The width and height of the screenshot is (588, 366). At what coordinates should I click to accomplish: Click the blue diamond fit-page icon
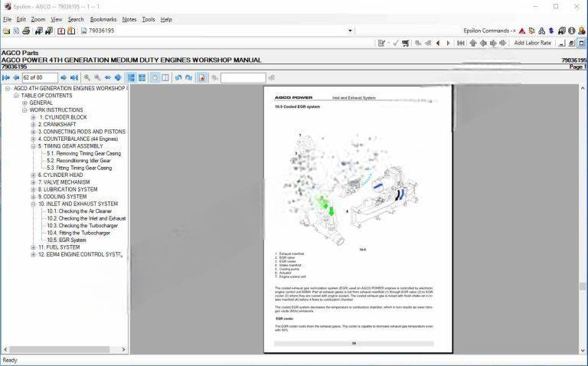[x=118, y=77]
